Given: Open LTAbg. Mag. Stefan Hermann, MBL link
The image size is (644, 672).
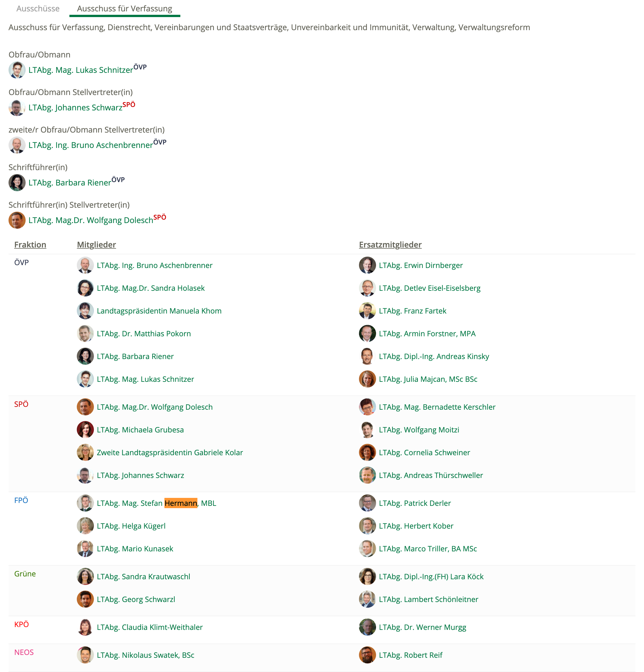Looking at the screenshot, I should click(x=157, y=503).
